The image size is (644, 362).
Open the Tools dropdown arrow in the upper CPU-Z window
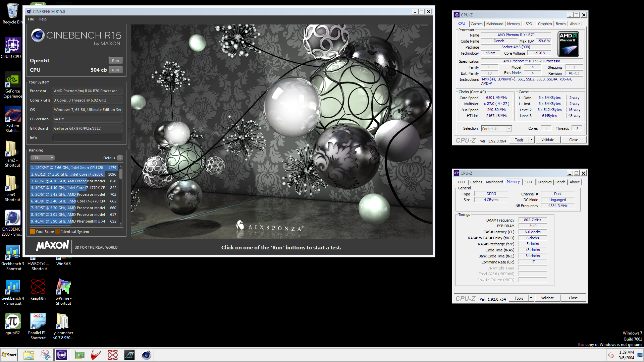click(x=531, y=140)
